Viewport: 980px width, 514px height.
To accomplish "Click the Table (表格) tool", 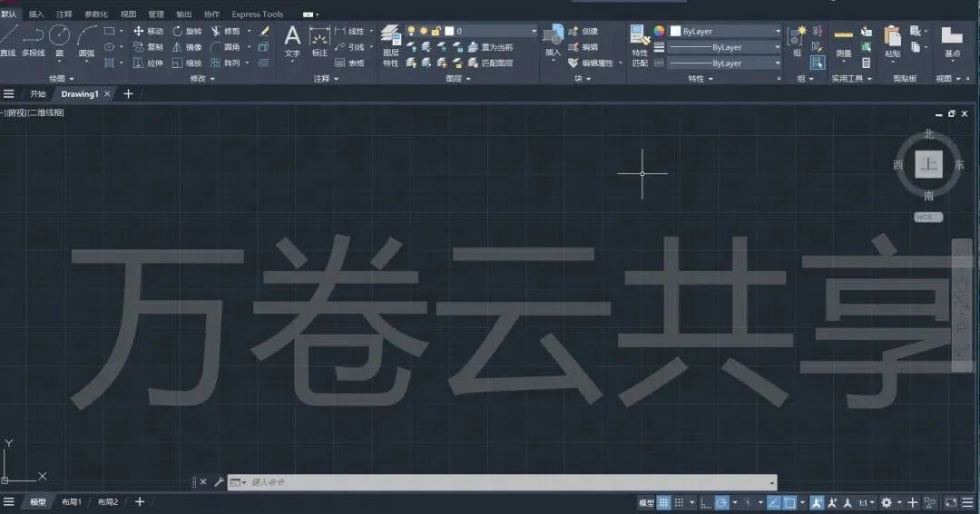I will tap(350, 63).
